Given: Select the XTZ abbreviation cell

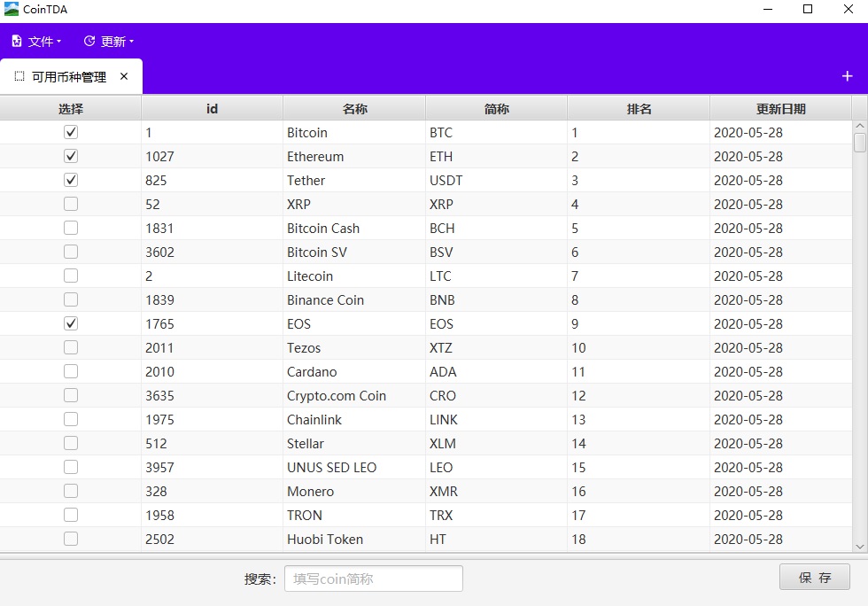Looking at the screenshot, I should [497, 347].
